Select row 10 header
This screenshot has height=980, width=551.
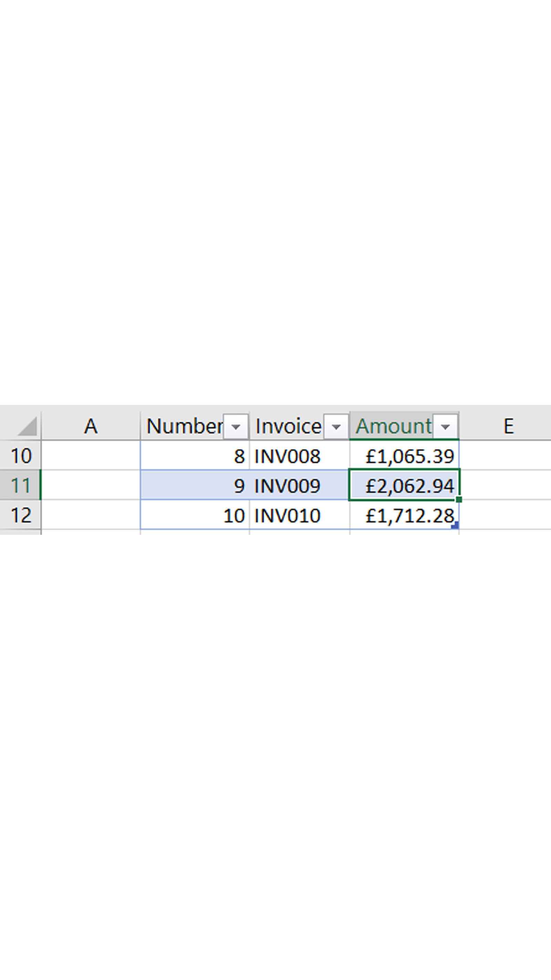[21, 456]
